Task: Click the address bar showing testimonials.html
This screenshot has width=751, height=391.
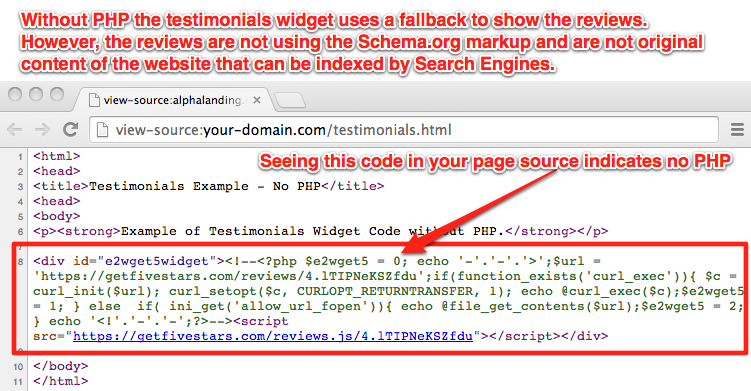Action: tap(404, 130)
